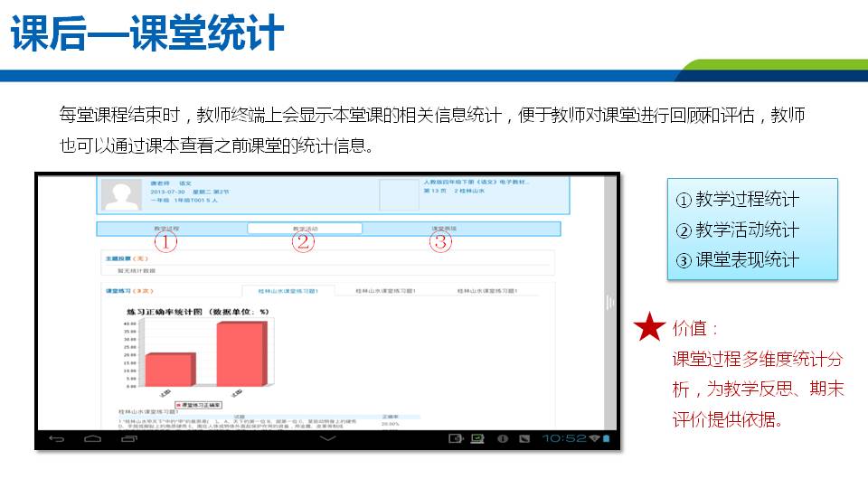
Task: Click the 暂无统计数据 text
Action: (137, 270)
